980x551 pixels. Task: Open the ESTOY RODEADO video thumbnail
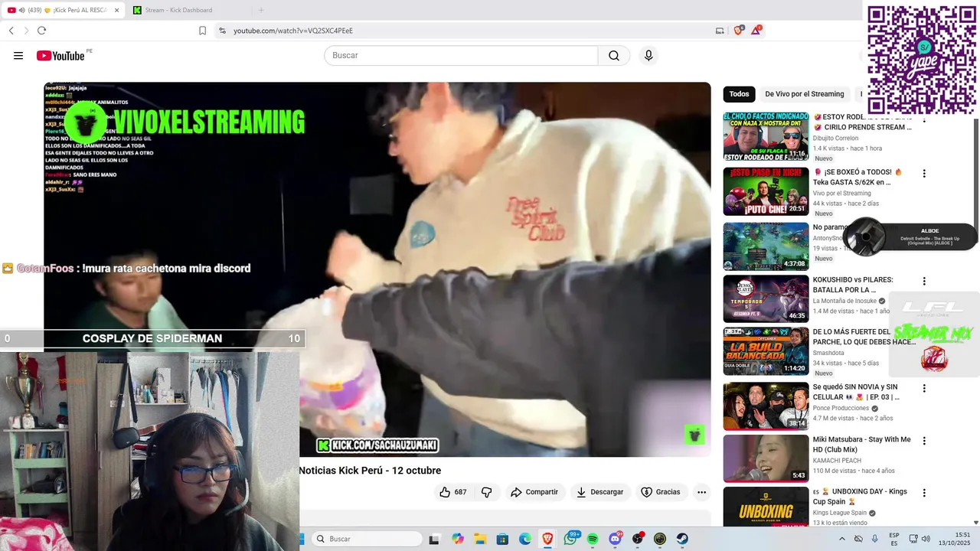[x=766, y=136]
